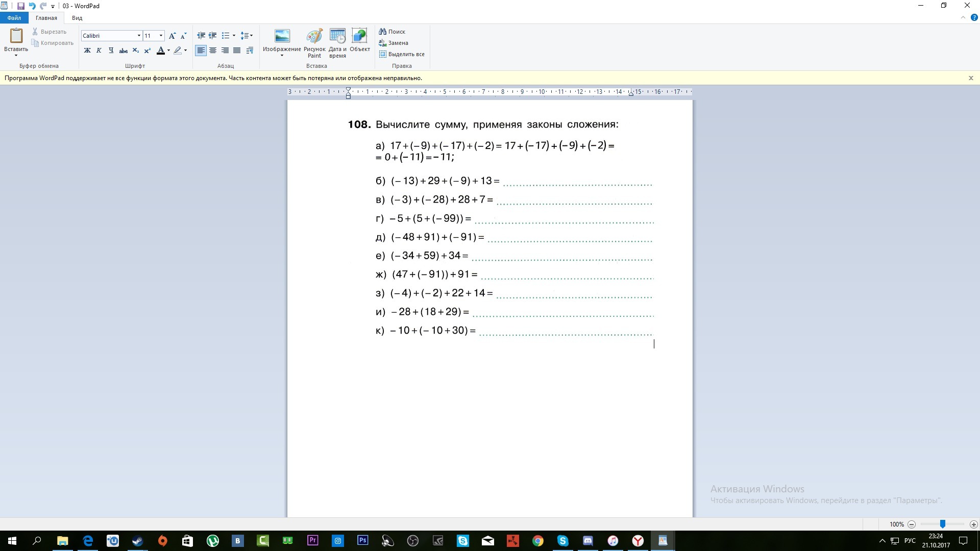The width and height of the screenshot is (980, 551).
Task: Switch to the Вид tab
Action: (x=77, y=18)
